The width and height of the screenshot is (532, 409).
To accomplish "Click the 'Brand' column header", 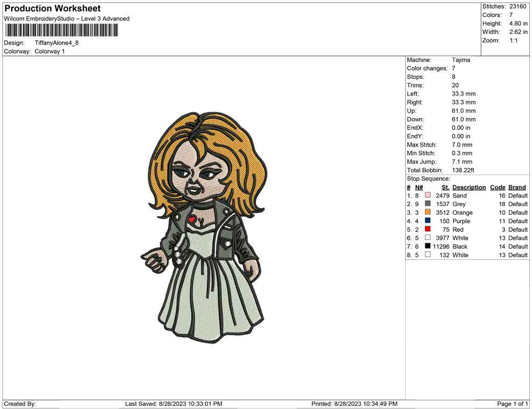I will click(517, 187).
